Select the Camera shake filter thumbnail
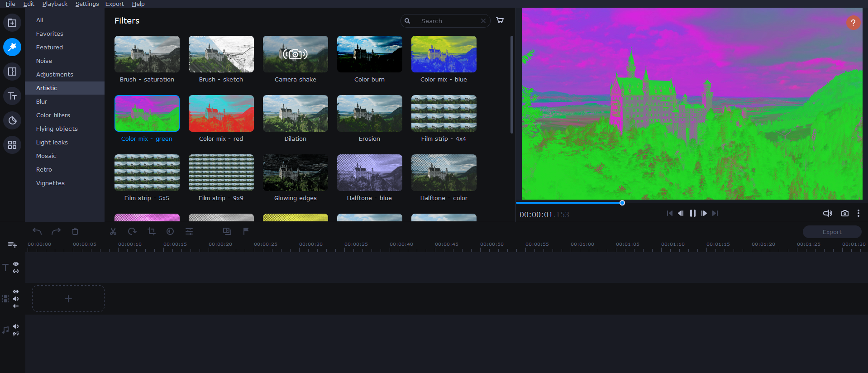The height and width of the screenshot is (373, 868). click(x=296, y=54)
